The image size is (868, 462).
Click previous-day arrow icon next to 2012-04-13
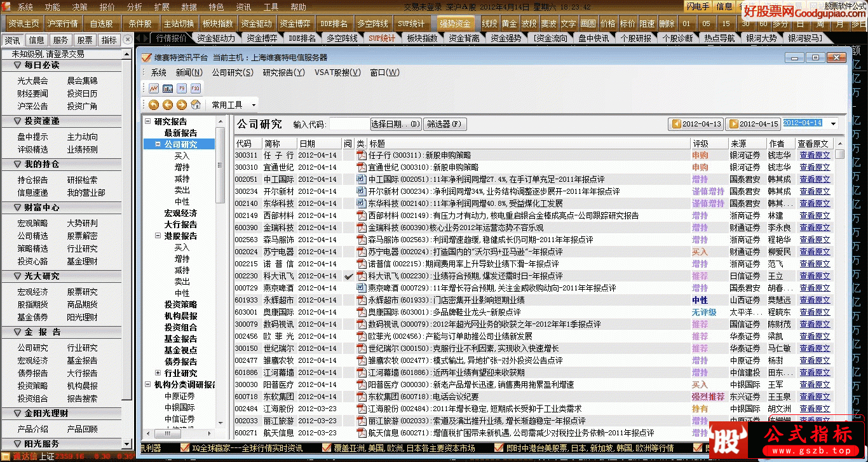pos(677,124)
